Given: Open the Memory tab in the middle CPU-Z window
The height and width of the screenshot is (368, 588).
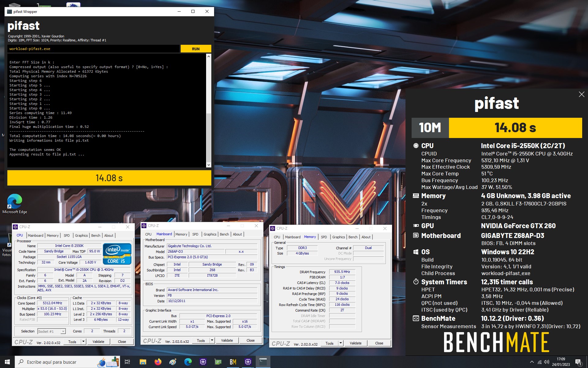Looking at the screenshot, I should (181, 234).
